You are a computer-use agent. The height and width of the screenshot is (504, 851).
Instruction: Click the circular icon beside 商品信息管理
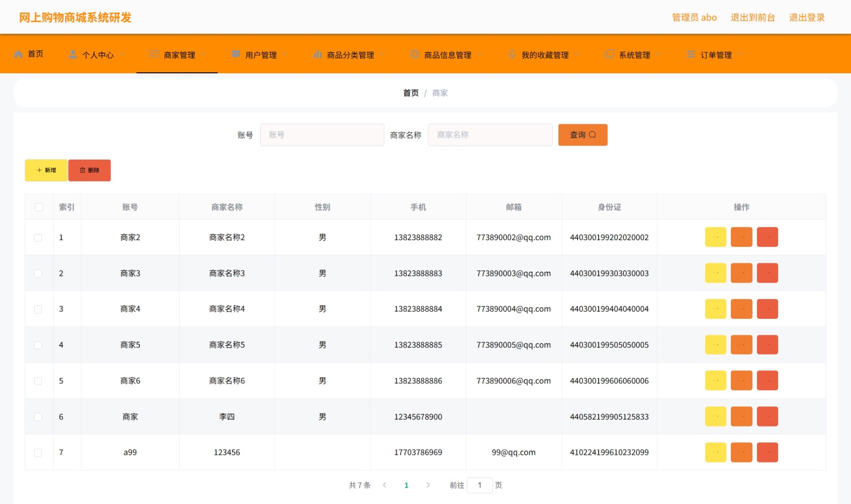415,54
